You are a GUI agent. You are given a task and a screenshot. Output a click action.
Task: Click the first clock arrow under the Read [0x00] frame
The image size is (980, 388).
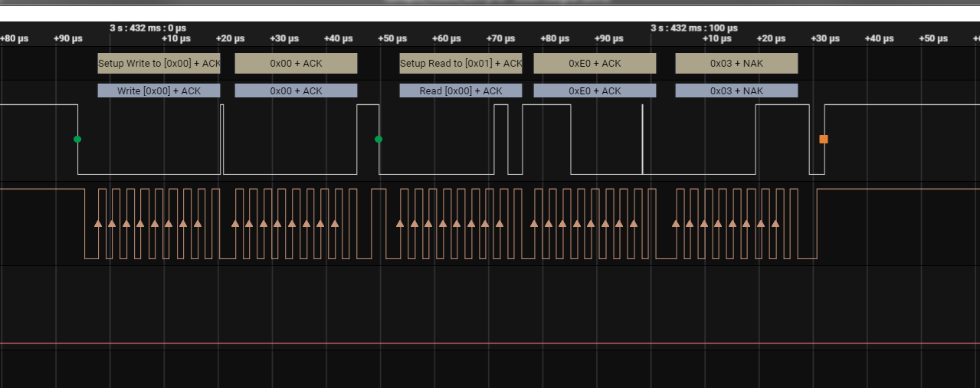399,223
